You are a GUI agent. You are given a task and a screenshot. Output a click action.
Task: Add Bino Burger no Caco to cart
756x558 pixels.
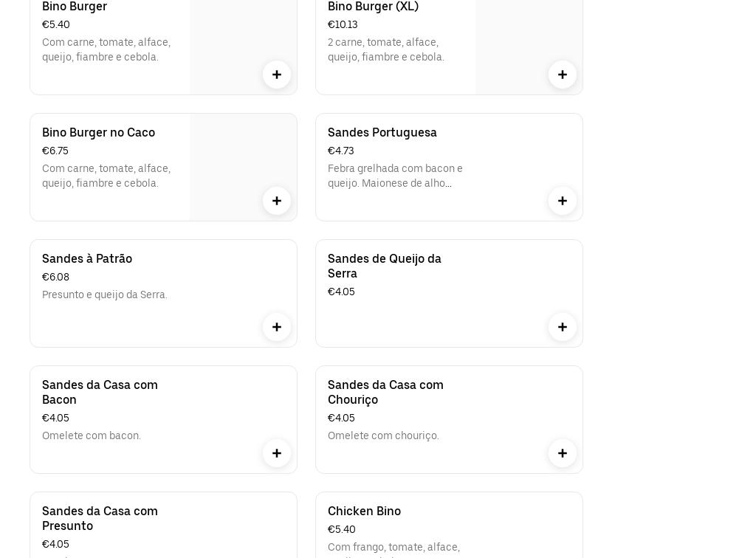[277, 201]
